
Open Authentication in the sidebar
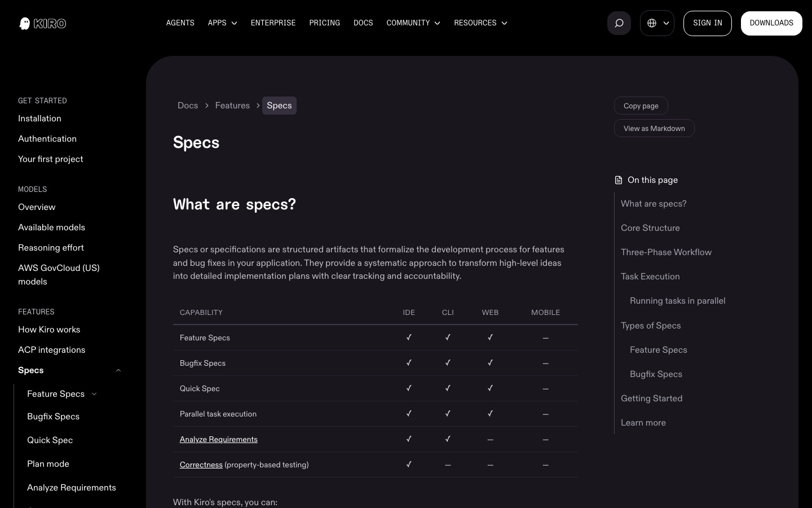pyautogui.click(x=47, y=139)
